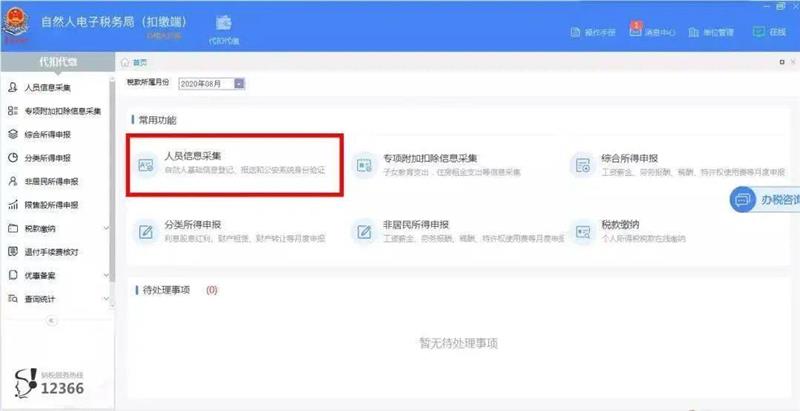Select 人员信息采集 in the left sidebar
This screenshot has height=411, width=800.
coord(48,88)
